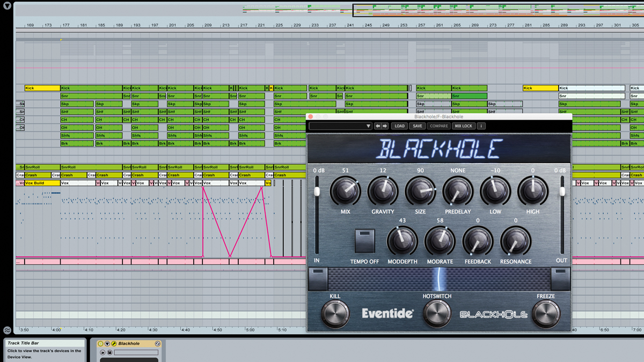This screenshot has width=644, height=362.
Task: Click the MIX value '51'
Action: tap(345, 171)
